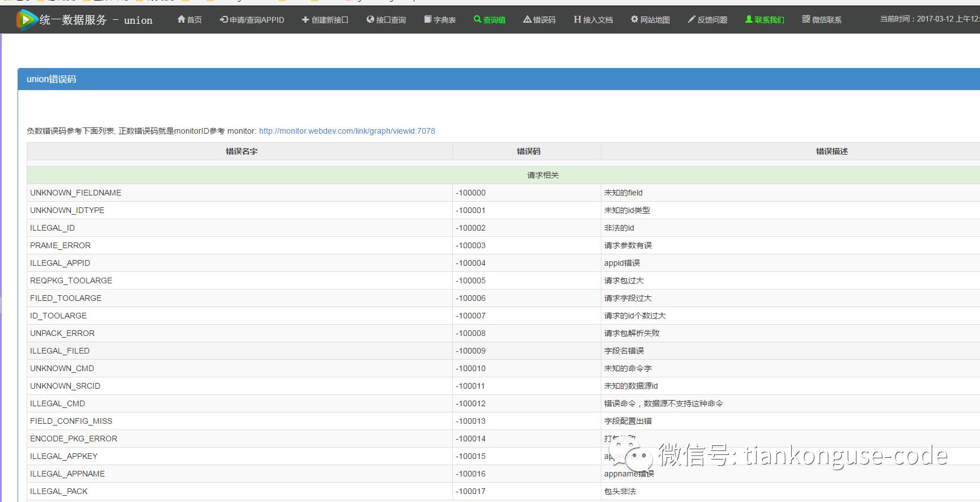Image resolution: width=980 pixels, height=502 pixels.
Task: Select the ILLEGAL_APPKEY cell
Action: (x=240, y=456)
